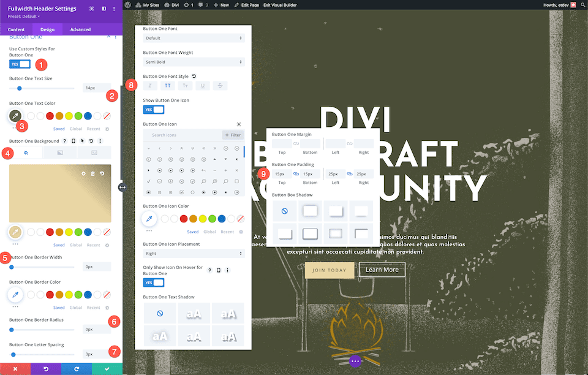
Task: Choose the plain magnifier search icon
Action: point(226,181)
